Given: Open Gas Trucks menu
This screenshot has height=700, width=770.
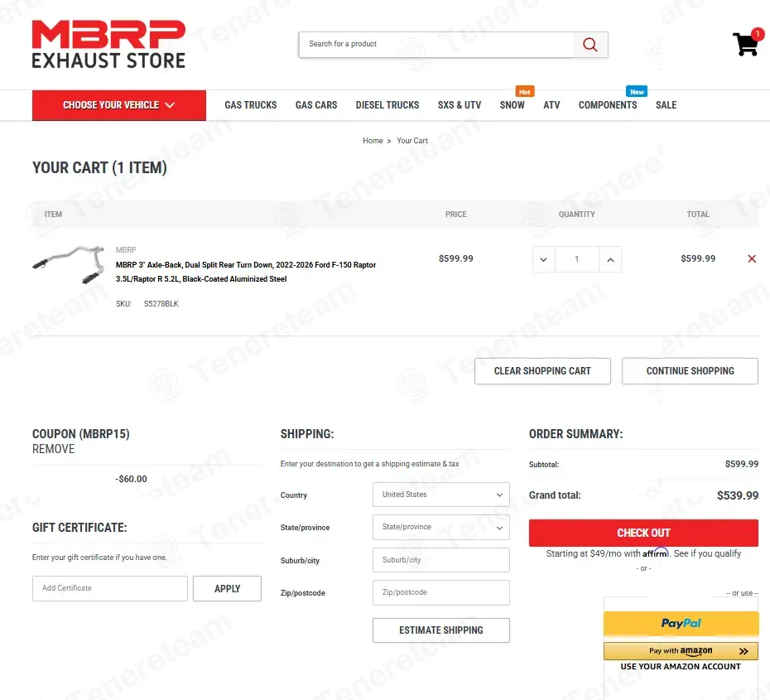Looking at the screenshot, I should pyautogui.click(x=250, y=105).
